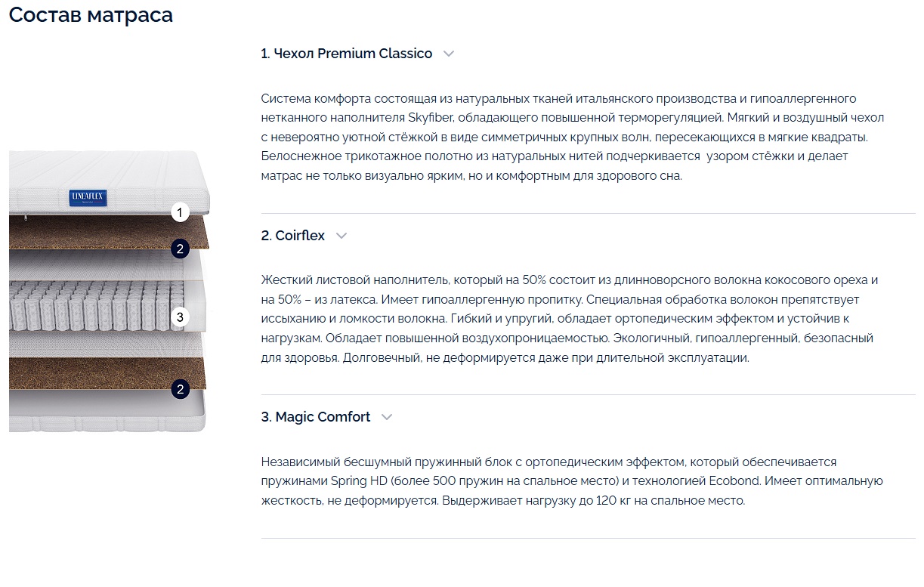Click the Coirflex coconut fiber description text
The height and width of the screenshot is (587, 924).
coord(570,319)
